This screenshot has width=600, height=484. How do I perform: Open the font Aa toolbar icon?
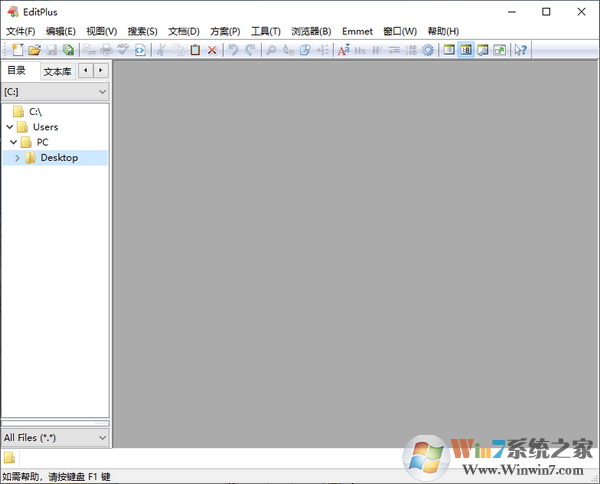[343, 50]
